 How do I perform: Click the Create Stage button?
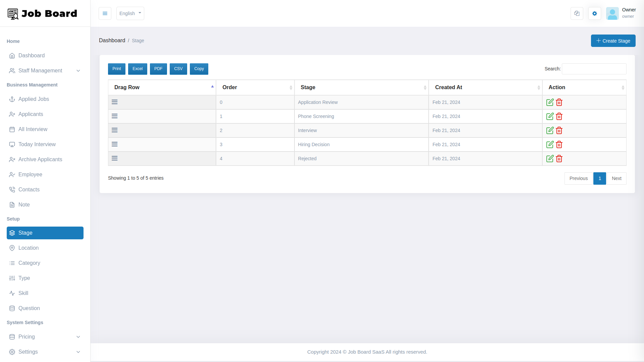click(x=613, y=41)
